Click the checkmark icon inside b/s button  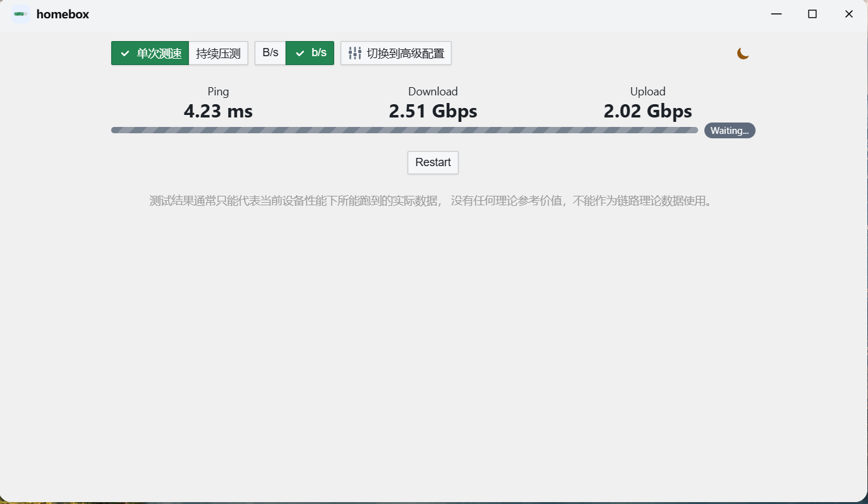point(300,53)
